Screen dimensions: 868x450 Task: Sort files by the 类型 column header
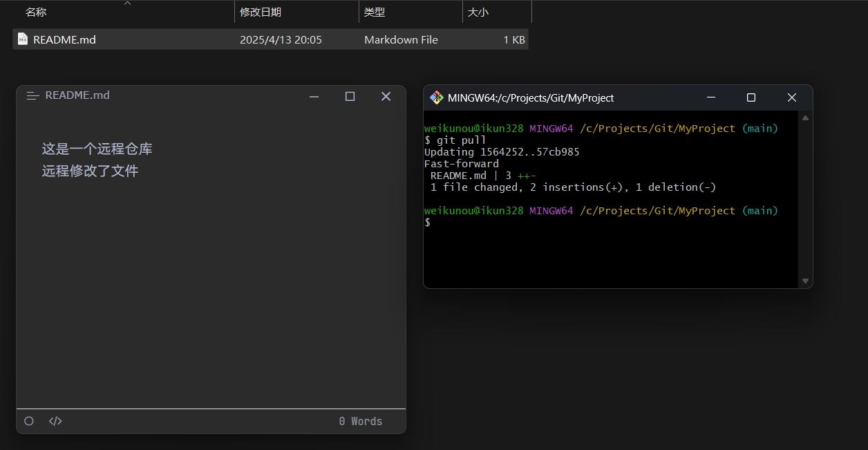pos(375,12)
